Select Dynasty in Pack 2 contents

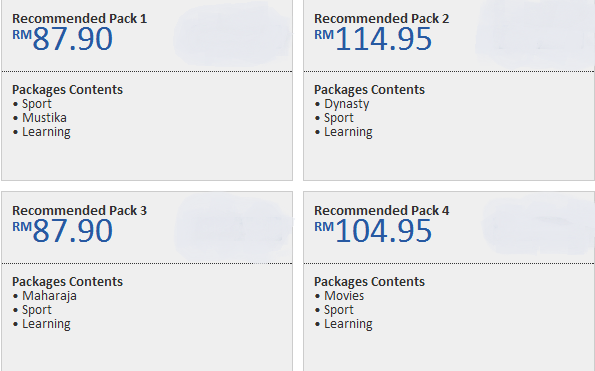tap(346, 104)
